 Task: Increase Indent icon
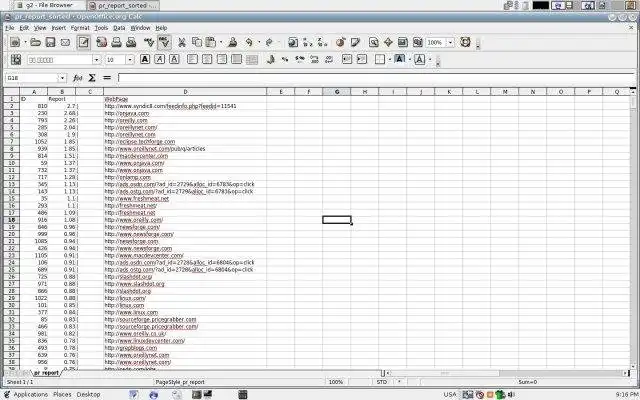click(362, 60)
